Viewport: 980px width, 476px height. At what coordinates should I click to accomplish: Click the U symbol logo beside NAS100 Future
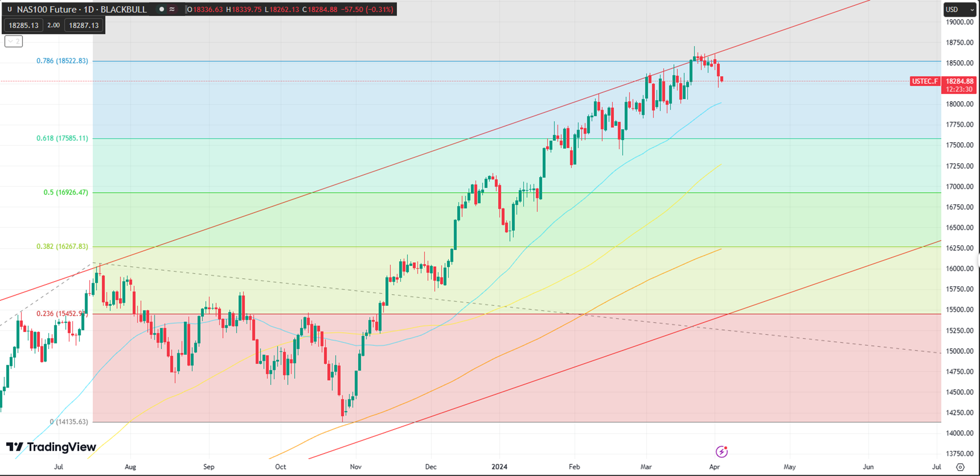pos(9,9)
